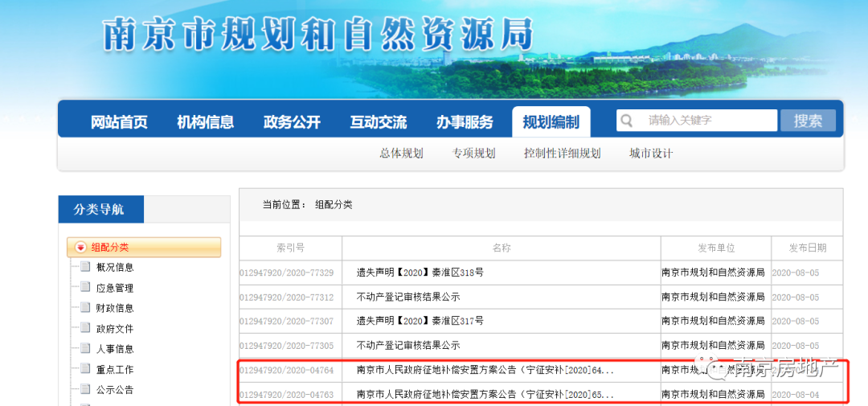This screenshot has width=868, height=406.
Task: Click the 搜索 button
Action: (x=808, y=121)
